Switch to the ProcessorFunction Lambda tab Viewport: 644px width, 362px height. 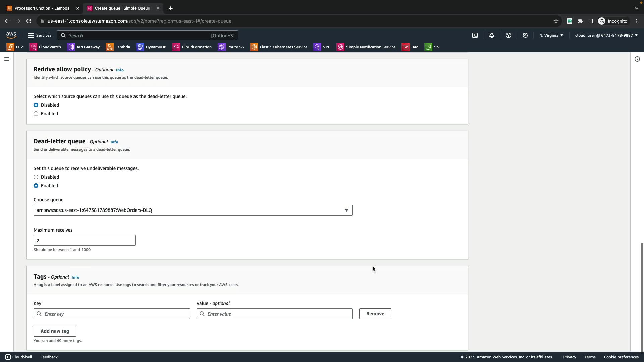tap(42, 8)
